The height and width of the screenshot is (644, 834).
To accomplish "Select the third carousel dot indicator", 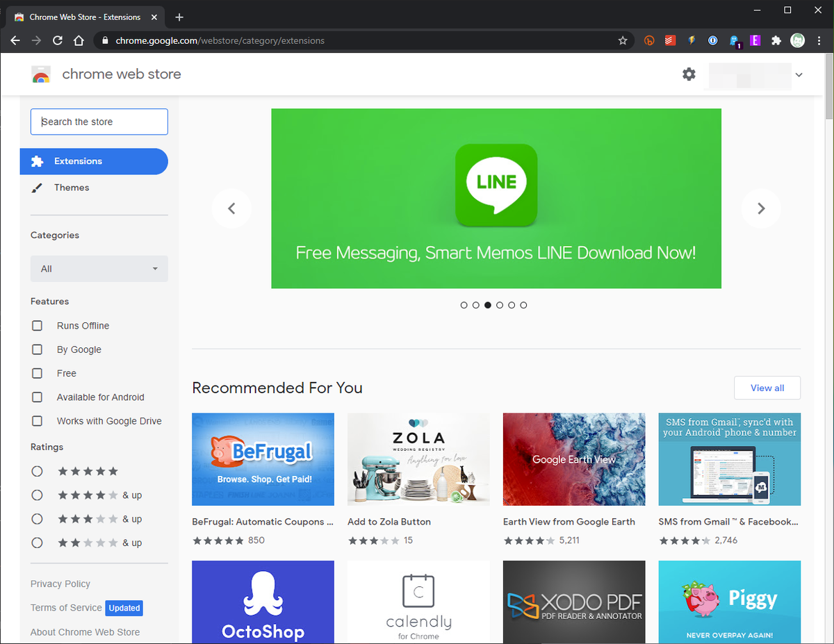I will [488, 304].
